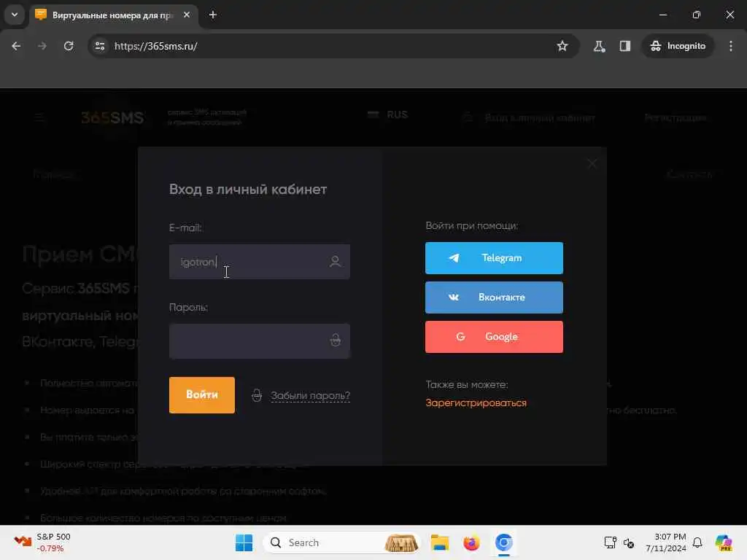The height and width of the screenshot is (560, 747).
Task: Click the Incognito indicator button
Action: click(x=678, y=46)
